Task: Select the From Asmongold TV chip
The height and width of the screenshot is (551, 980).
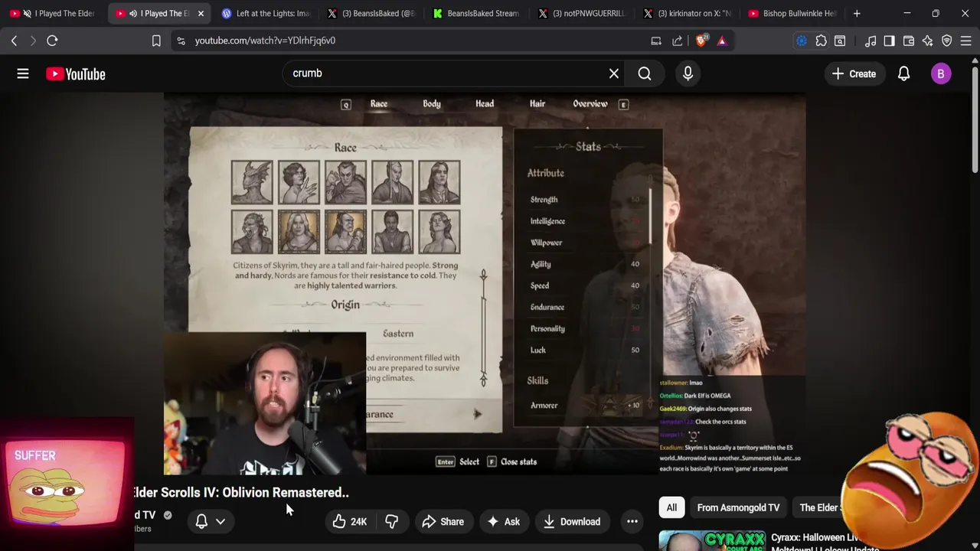Action: click(x=738, y=507)
